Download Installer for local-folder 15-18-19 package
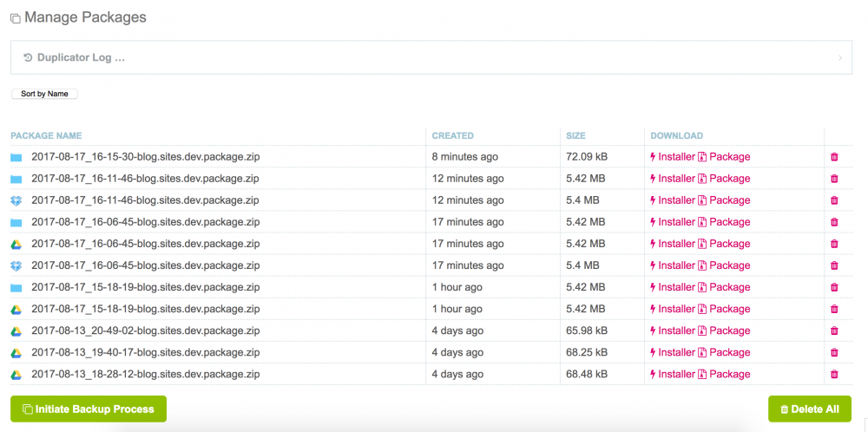Screen dimensions: 868x432 (672, 288)
